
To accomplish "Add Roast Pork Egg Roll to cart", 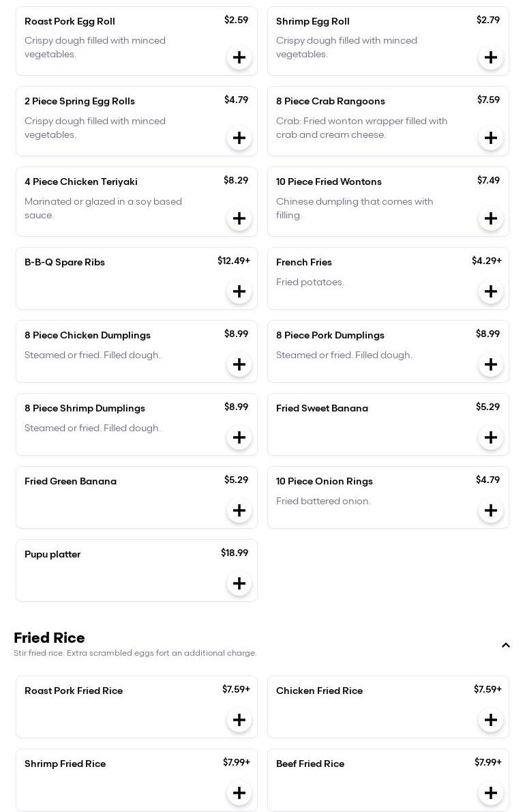I will (x=239, y=57).
